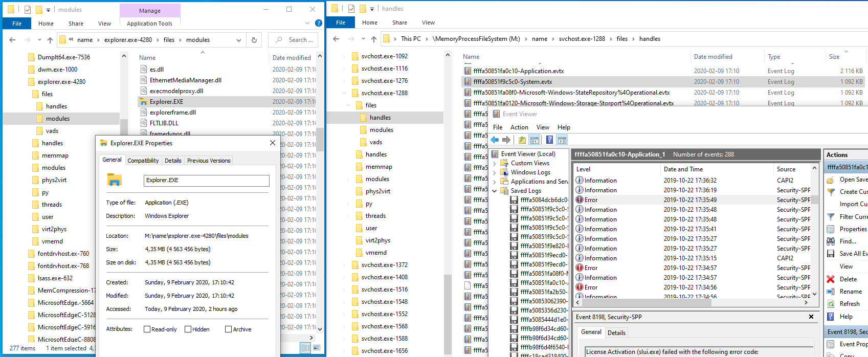This screenshot has height=357, width=868.
Task: Expand svchost.exe-1372 folder in right tree
Action: point(344,265)
